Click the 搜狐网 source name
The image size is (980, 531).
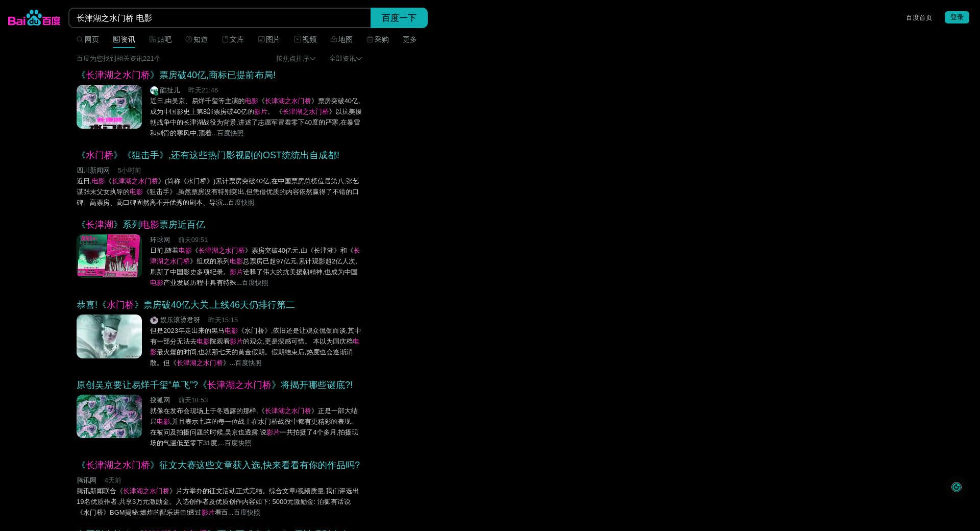coord(160,400)
